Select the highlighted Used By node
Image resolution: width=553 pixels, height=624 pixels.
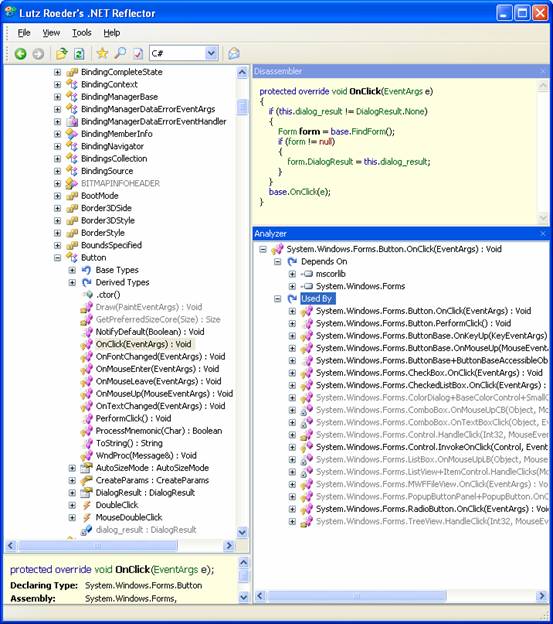pyautogui.click(x=318, y=298)
